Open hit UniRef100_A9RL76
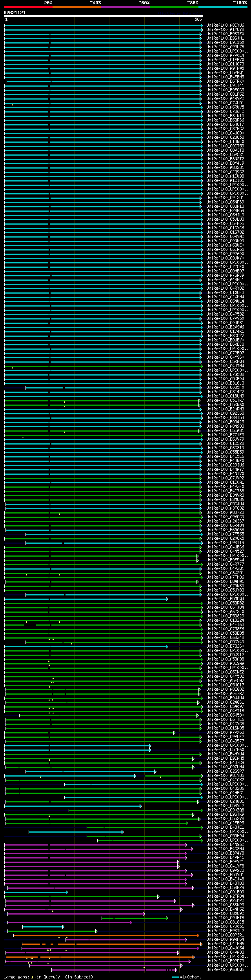Viewport: 251px width, 980px height. coord(225,47)
